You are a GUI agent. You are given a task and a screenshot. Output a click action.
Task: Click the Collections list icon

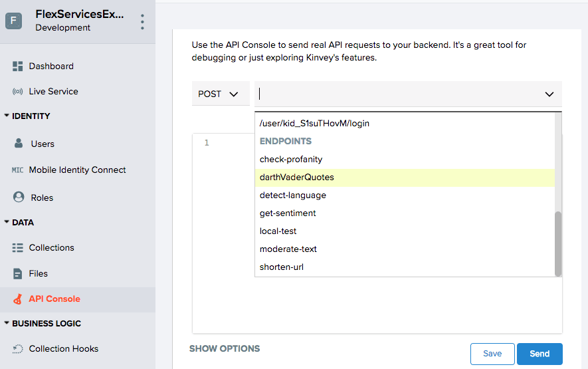(18, 248)
